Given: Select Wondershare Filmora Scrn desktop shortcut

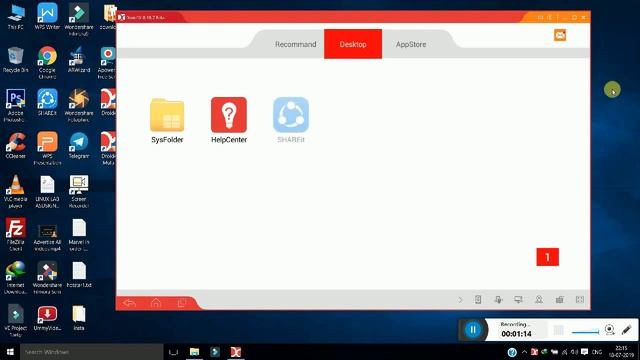Looking at the screenshot, I should (x=47, y=278).
